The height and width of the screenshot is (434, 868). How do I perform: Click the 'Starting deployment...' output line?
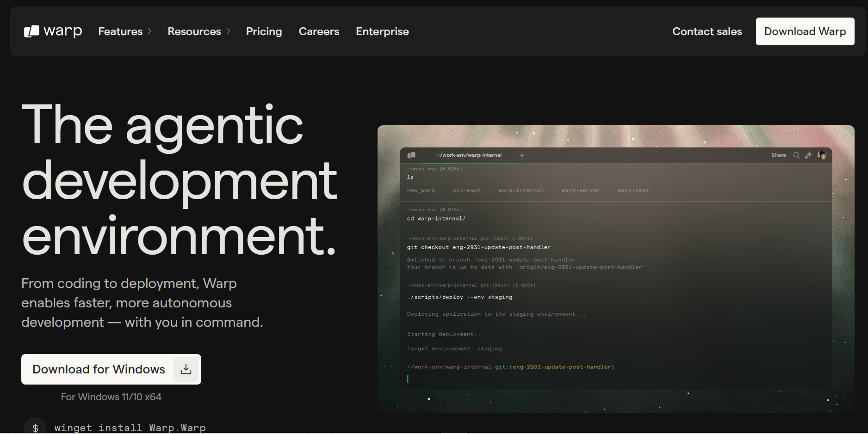pyautogui.click(x=445, y=334)
